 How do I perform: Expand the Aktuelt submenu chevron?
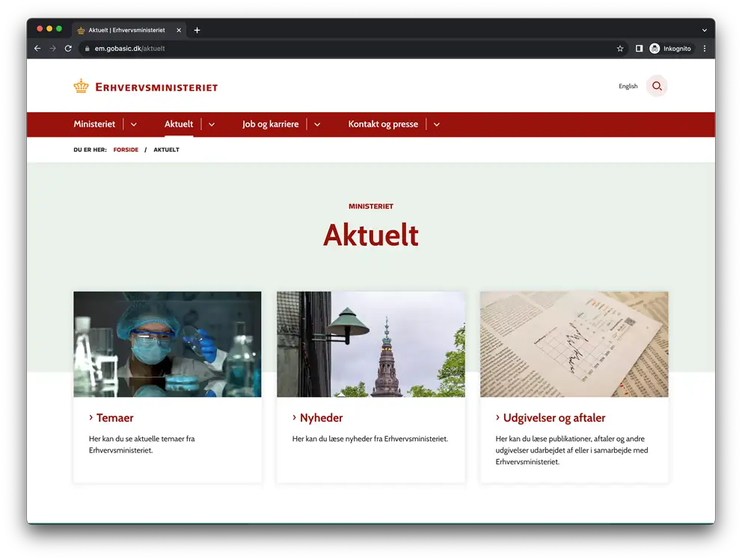[x=212, y=125]
